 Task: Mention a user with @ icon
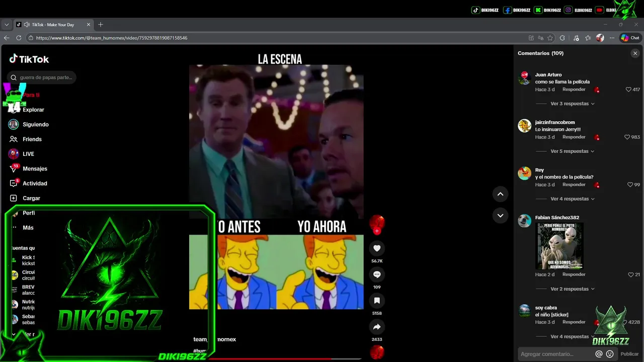599,354
